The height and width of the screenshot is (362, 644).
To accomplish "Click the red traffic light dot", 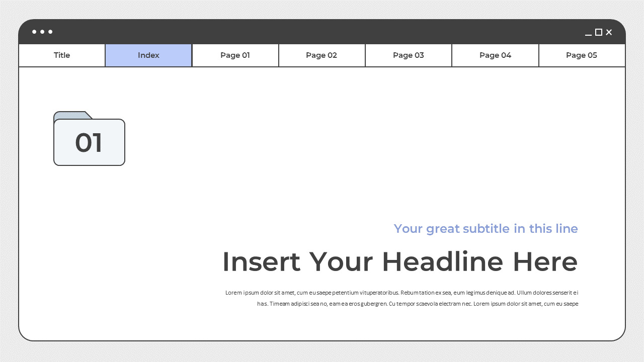I will click(34, 32).
